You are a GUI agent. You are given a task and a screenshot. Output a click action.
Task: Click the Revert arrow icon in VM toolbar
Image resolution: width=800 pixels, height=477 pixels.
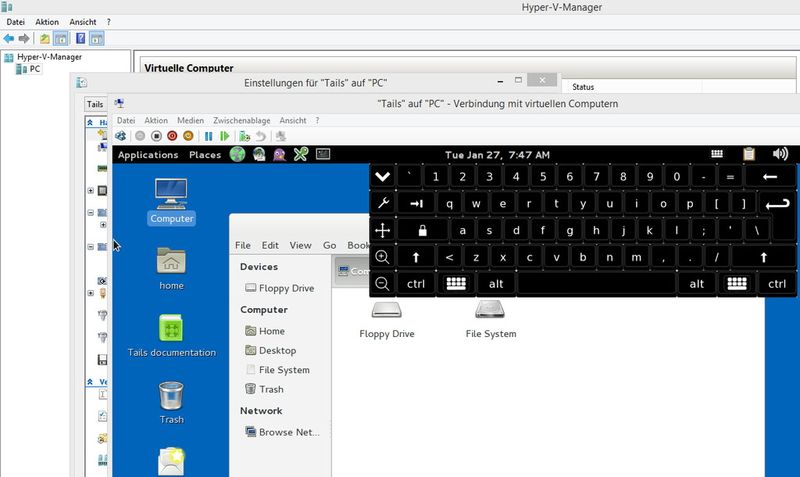[x=261, y=136]
